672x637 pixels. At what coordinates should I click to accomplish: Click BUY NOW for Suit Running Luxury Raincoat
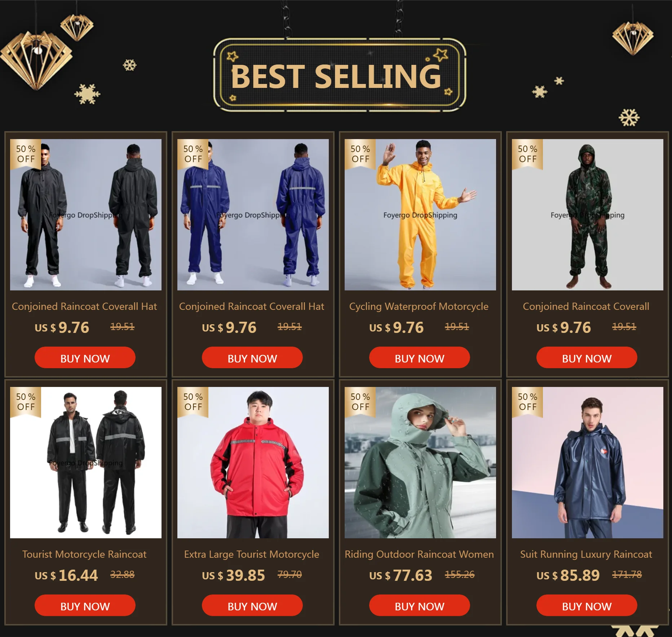[x=587, y=605]
